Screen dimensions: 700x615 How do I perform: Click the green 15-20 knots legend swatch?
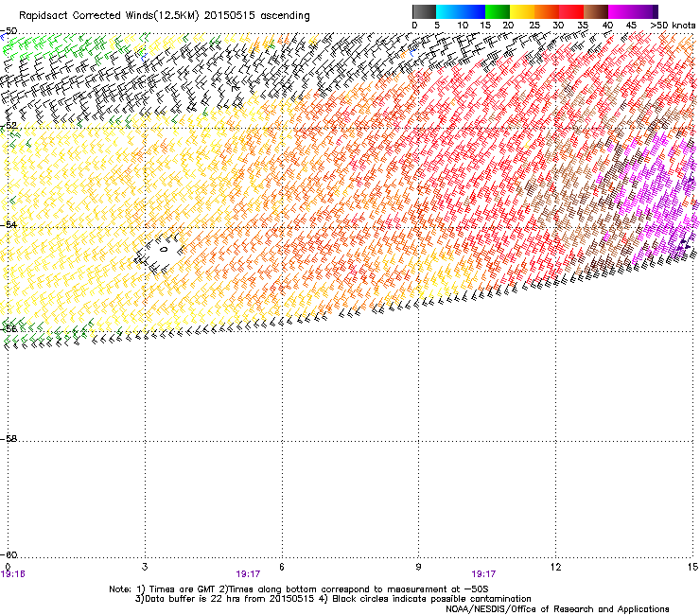pos(498,11)
